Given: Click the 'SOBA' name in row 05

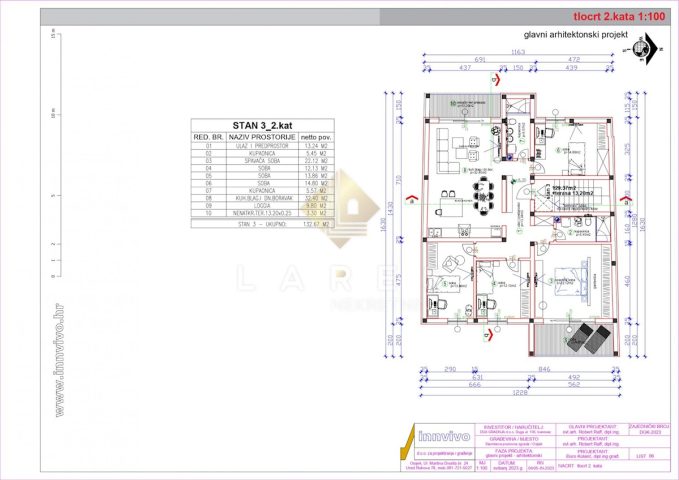Looking at the screenshot, I should (264, 175).
